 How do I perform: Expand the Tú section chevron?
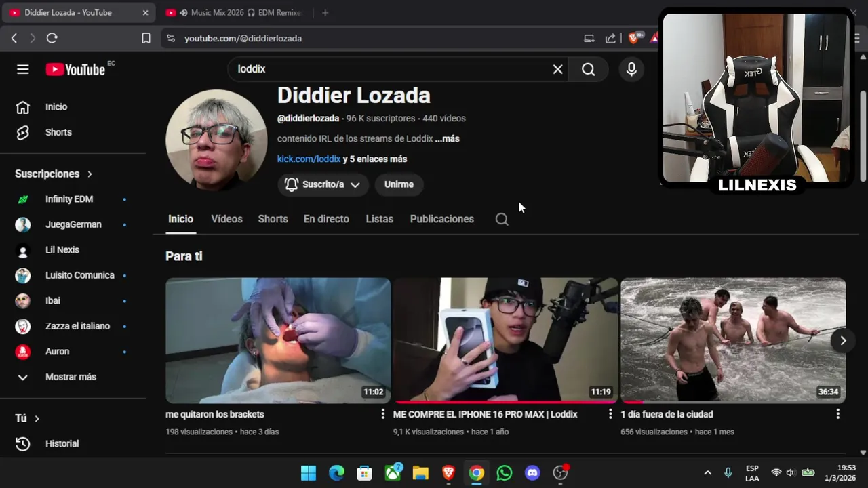coord(37,419)
